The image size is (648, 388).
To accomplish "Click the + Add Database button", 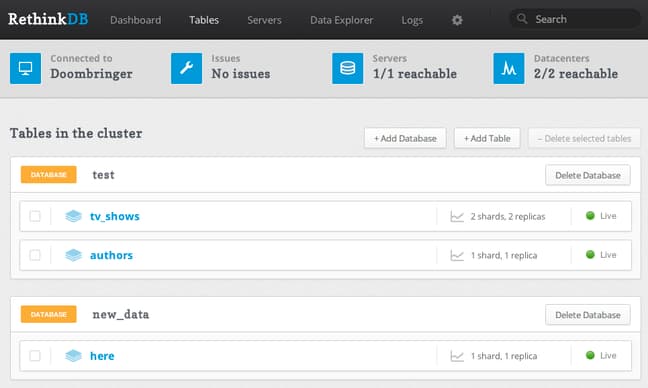I will 405,138.
